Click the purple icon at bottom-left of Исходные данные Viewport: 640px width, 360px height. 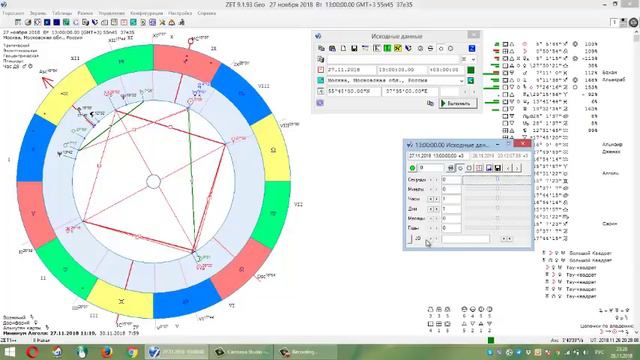point(320,103)
